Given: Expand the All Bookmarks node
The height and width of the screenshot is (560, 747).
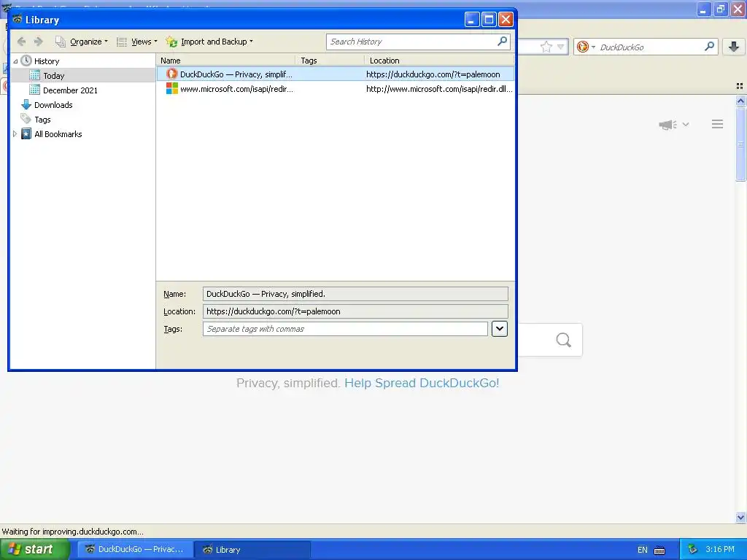Looking at the screenshot, I should click(15, 134).
